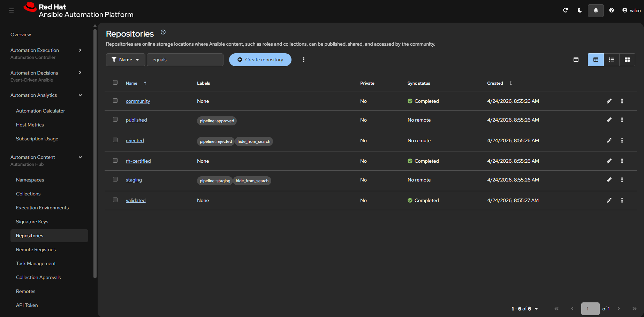The width and height of the screenshot is (644, 317).
Task: Check the validated repository checkbox
Action: pyautogui.click(x=115, y=200)
